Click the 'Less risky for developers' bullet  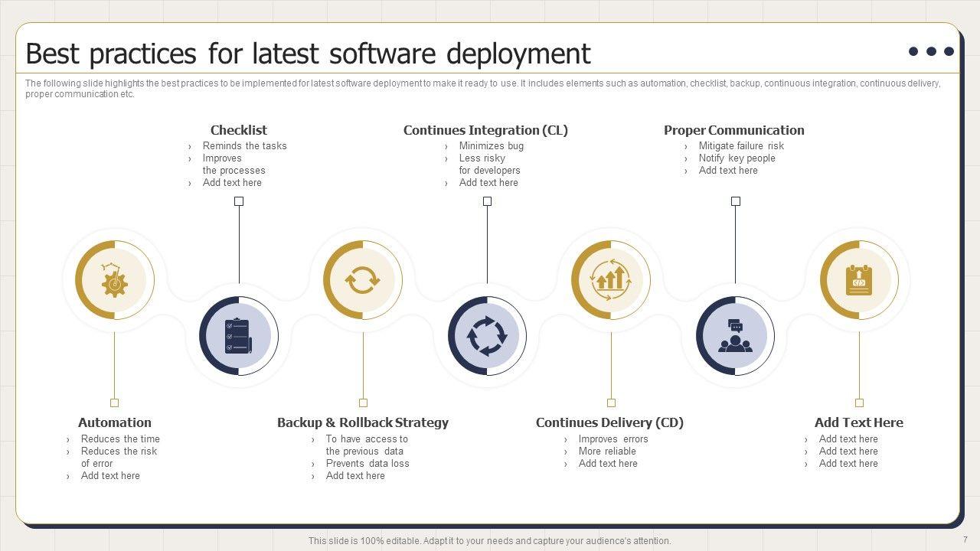[x=490, y=165]
